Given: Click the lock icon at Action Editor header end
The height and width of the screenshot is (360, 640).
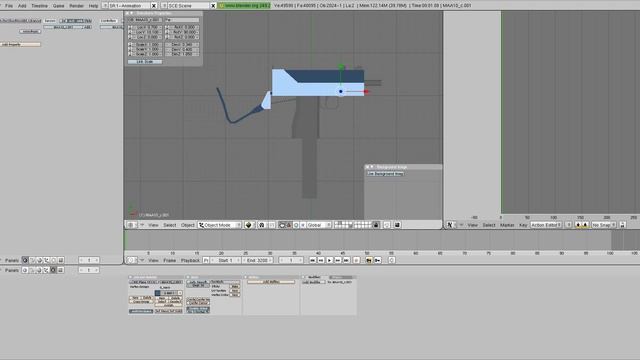Looking at the screenshot, I should pyautogui.click(x=622, y=225).
